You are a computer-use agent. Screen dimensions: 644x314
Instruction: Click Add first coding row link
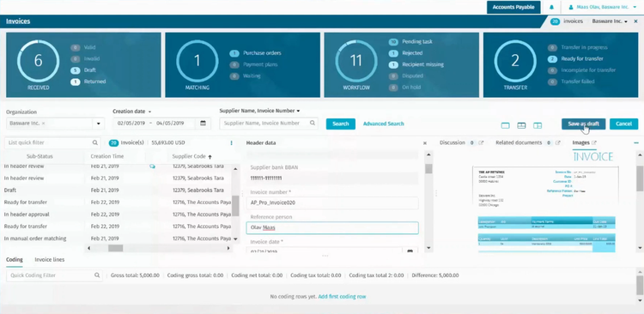coord(342,296)
